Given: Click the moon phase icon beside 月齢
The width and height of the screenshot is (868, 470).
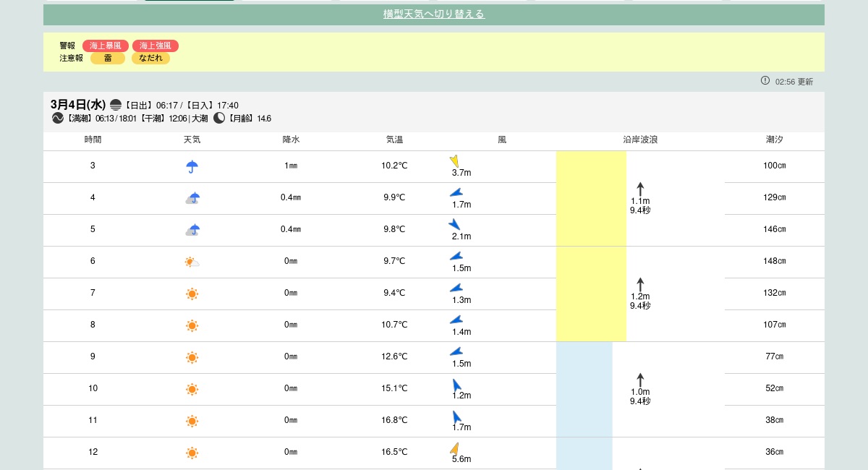Looking at the screenshot, I should pyautogui.click(x=219, y=118).
